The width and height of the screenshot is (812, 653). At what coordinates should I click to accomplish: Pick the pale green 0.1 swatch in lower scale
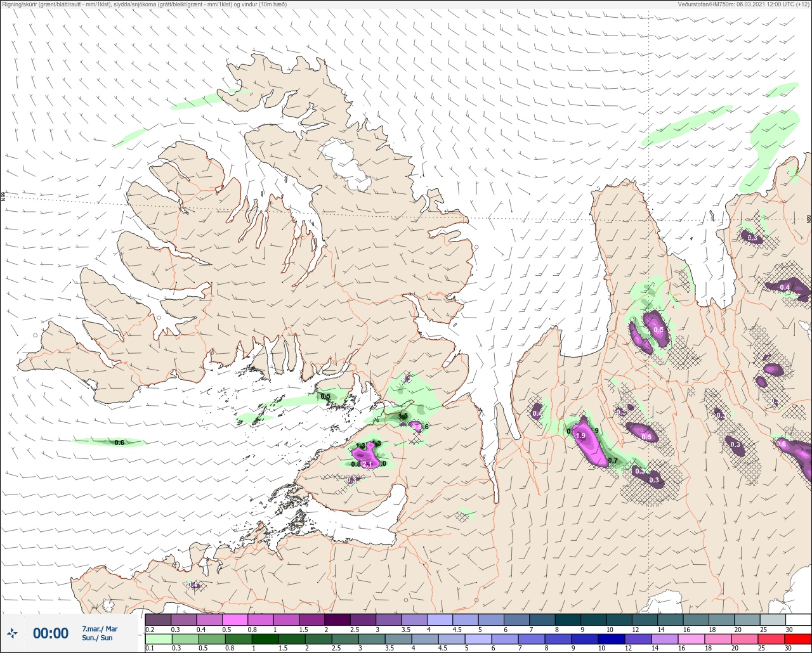[158, 638]
